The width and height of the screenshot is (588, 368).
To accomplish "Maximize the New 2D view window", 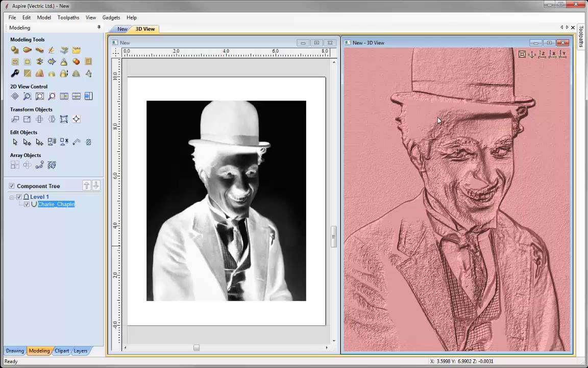I will click(316, 43).
